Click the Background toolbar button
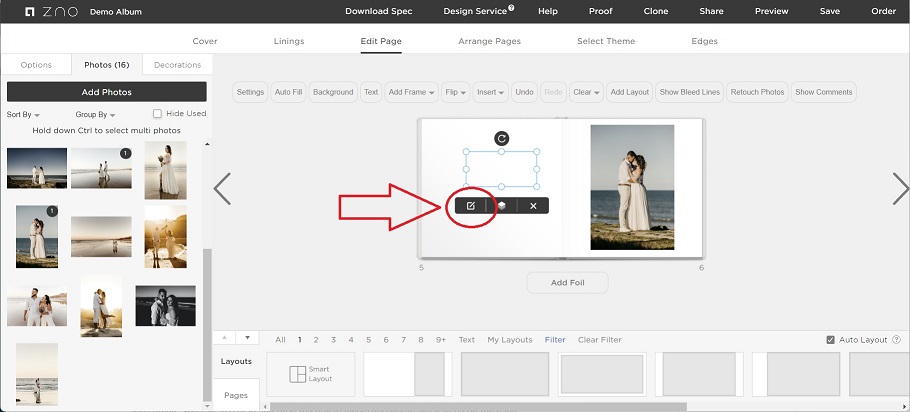The width and height of the screenshot is (910, 412). click(x=333, y=92)
